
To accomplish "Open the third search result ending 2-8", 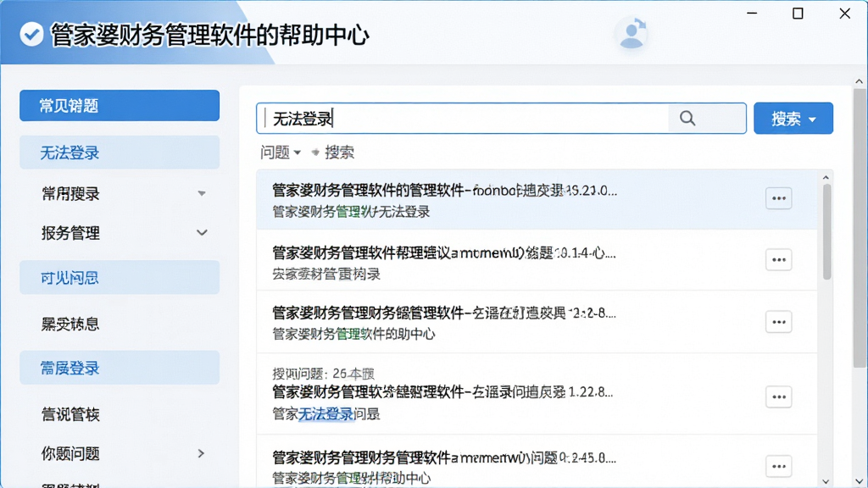I will (x=444, y=313).
